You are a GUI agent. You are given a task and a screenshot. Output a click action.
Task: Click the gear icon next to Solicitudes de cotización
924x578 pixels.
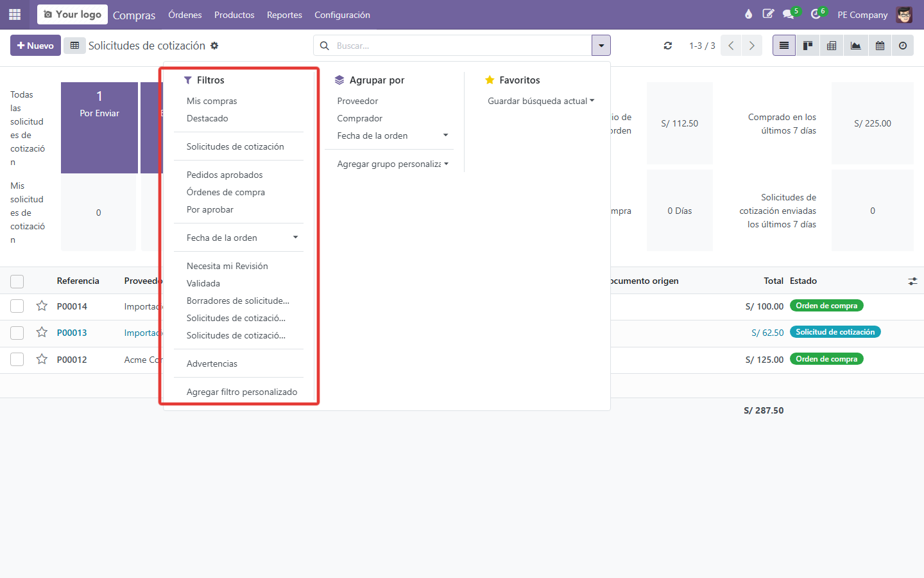click(x=214, y=46)
